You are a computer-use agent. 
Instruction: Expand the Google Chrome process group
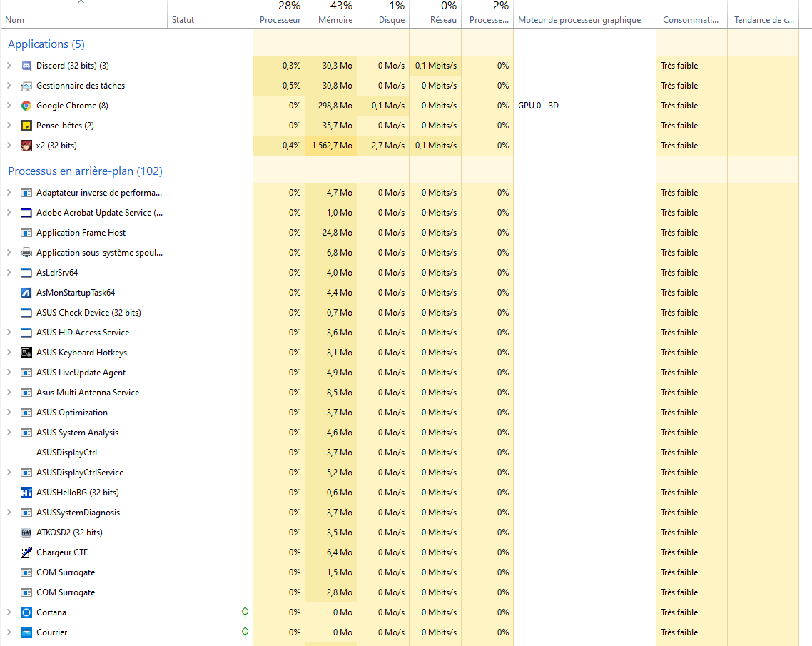[x=9, y=106]
